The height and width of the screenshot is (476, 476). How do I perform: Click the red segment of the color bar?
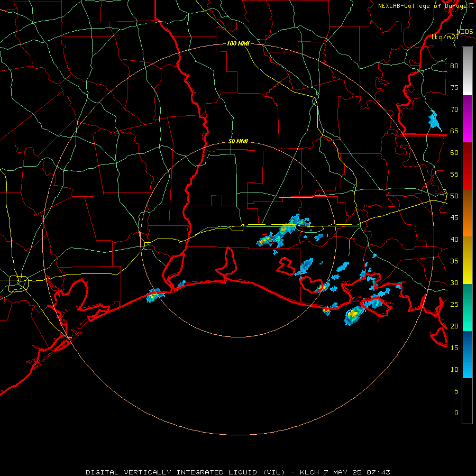pyautogui.click(x=467, y=166)
